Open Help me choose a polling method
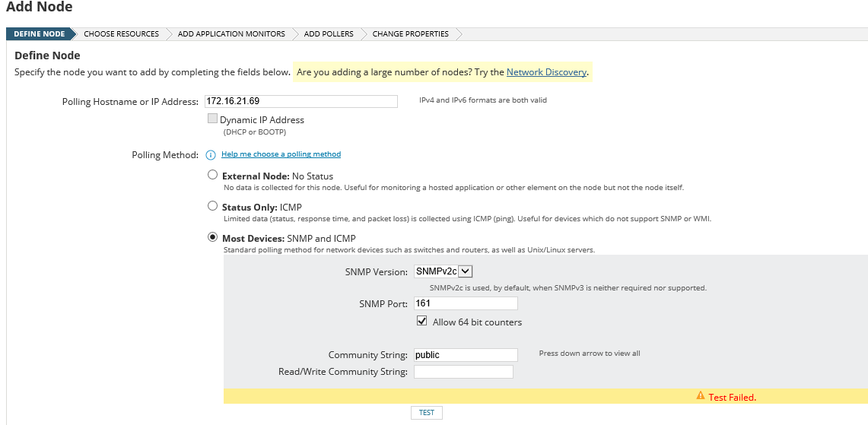The image size is (868, 425). pyautogui.click(x=281, y=154)
